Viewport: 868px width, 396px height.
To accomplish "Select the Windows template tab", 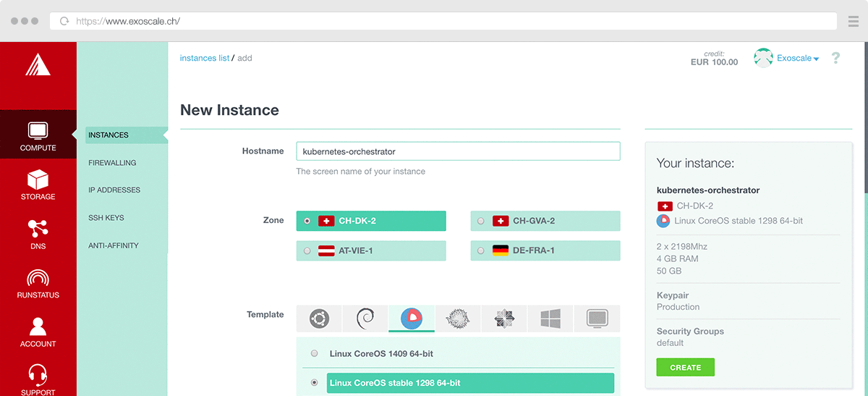I will pos(550,319).
